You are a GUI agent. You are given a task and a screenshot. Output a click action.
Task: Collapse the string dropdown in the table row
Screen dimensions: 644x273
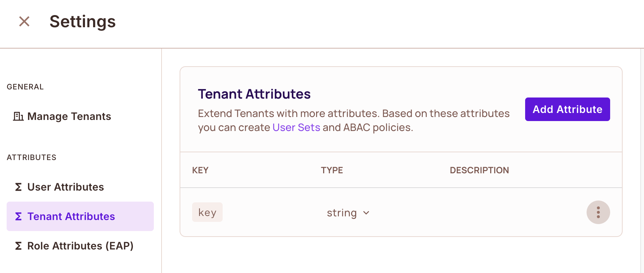[366, 213]
